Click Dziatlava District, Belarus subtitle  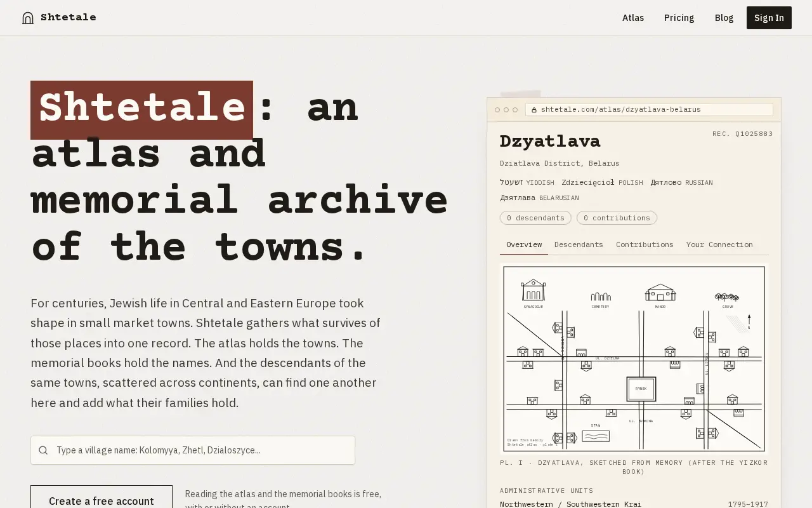(x=560, y=163)
